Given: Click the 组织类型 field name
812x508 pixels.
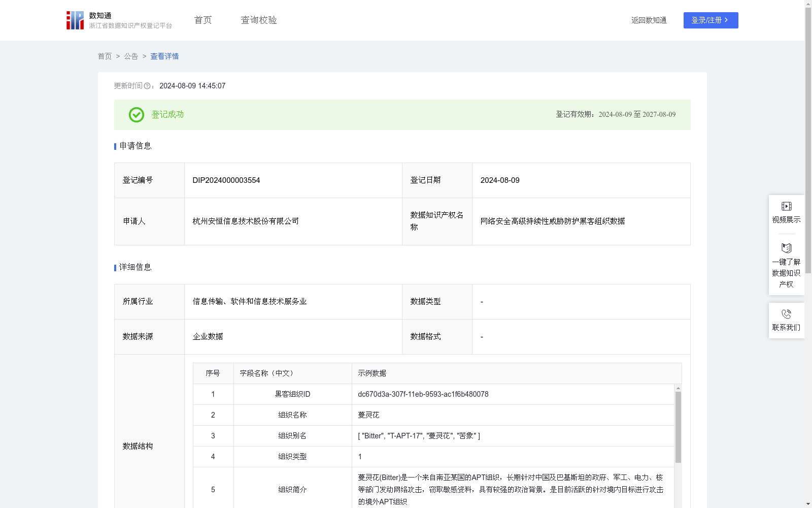Looking at the screenshot, I should tap(292, 457).
